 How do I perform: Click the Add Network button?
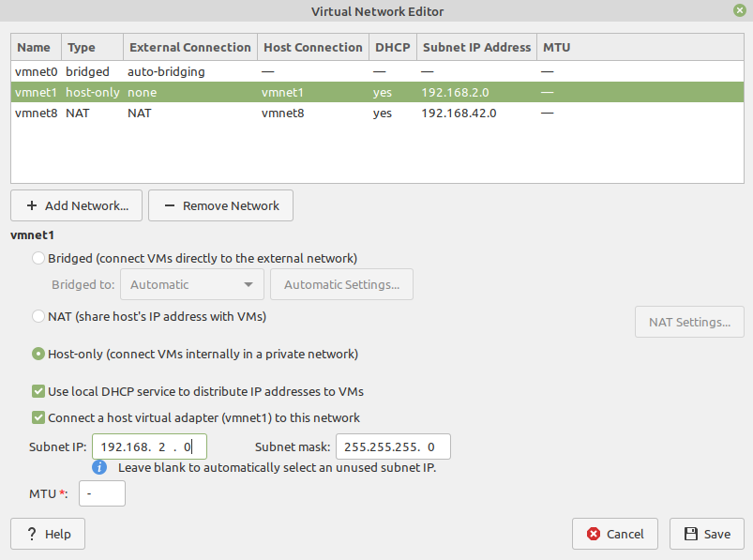point(76,205)
